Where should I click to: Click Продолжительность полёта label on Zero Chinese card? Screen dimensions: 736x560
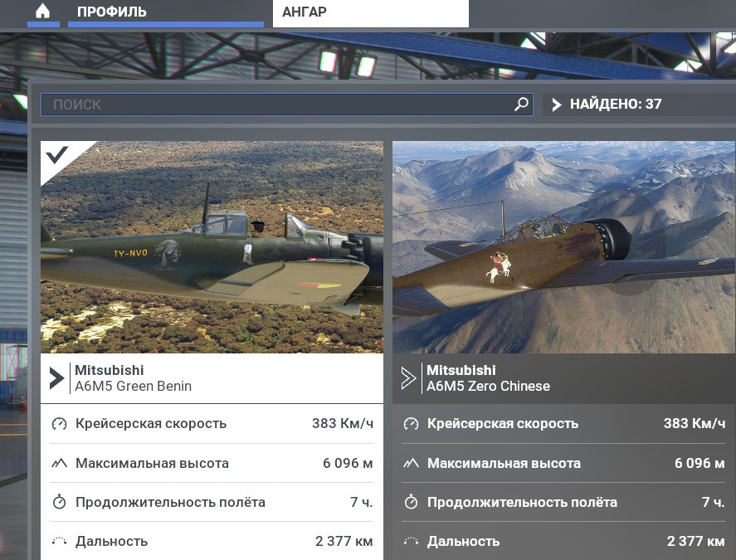point(522,502)
